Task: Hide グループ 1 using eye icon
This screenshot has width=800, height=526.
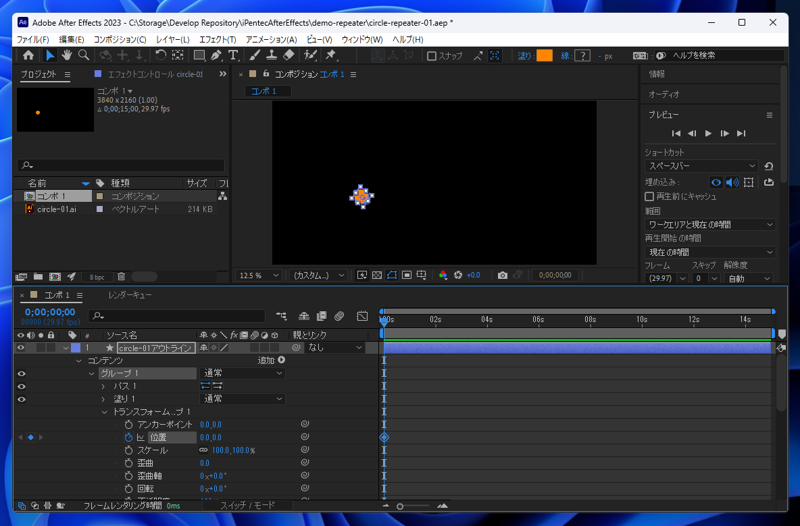Action: click(x=21, y=373)
